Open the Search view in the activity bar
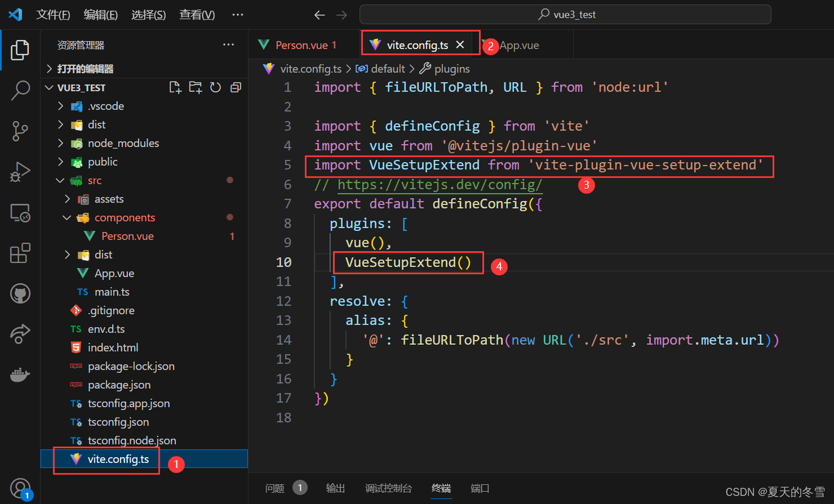Viewport: 834px width, 504px height. (20, 91)
